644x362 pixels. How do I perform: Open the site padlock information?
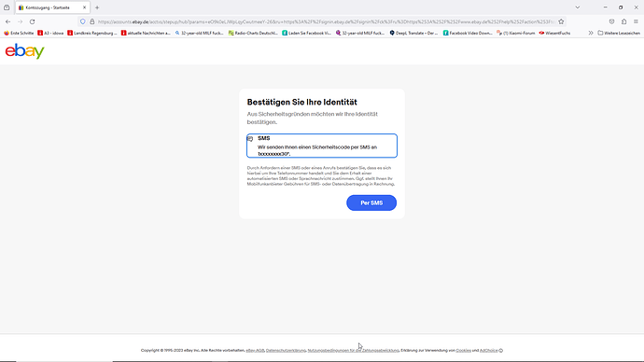(x=92, y=21)
